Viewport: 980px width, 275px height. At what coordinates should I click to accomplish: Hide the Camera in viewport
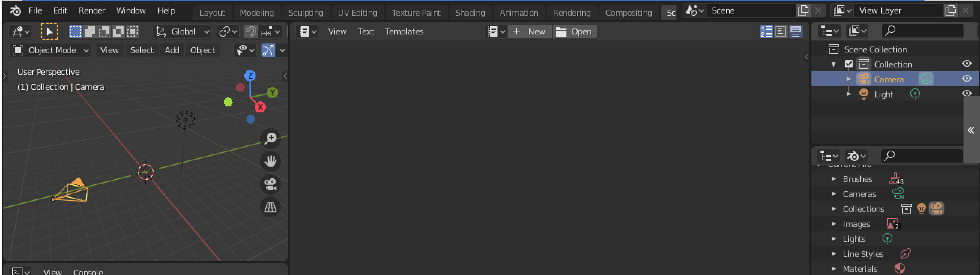coord(967,79)
